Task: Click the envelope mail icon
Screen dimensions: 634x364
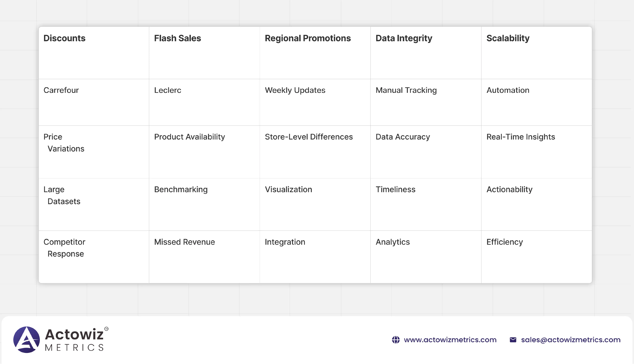Action: coord(513,340)
